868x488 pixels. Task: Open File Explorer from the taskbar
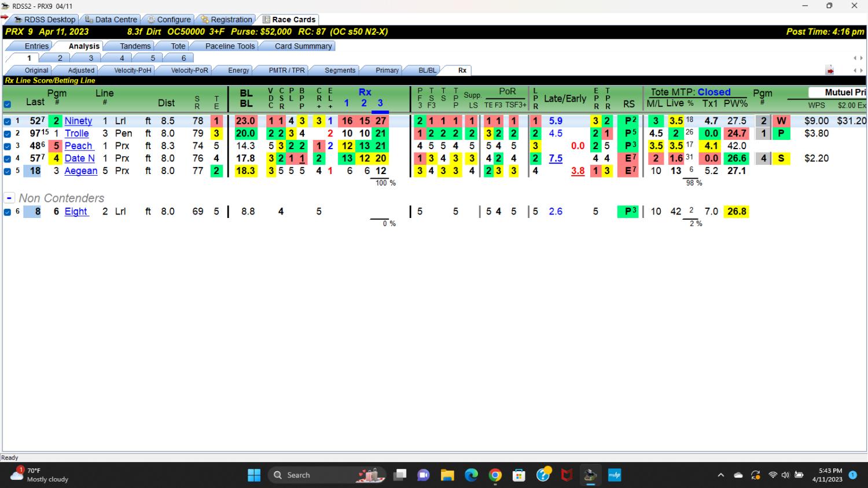pos(447,475)
